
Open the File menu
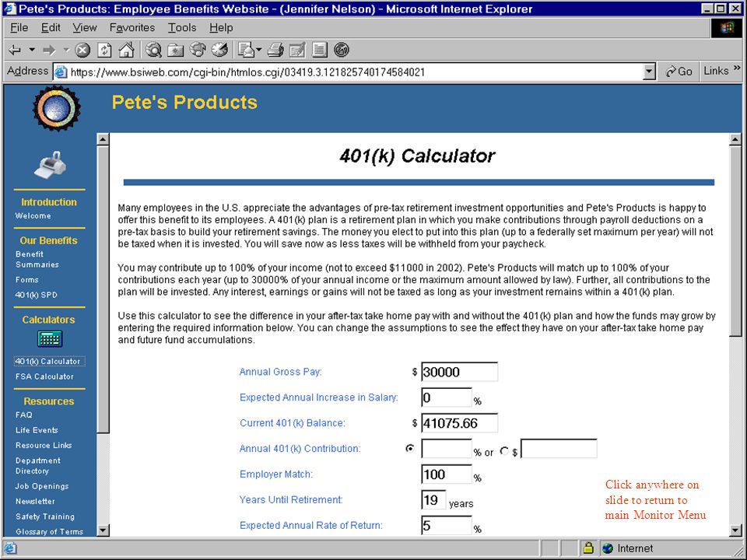coord(19,28)
